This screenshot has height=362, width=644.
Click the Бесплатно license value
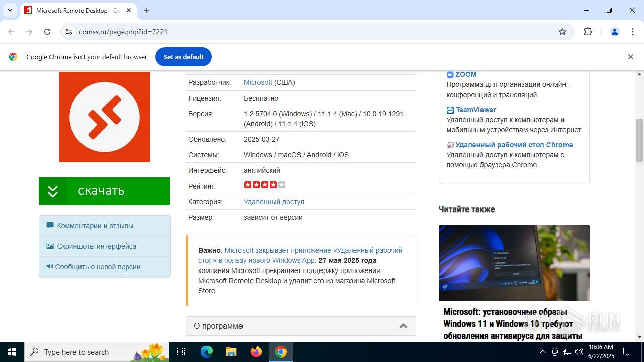261,98
